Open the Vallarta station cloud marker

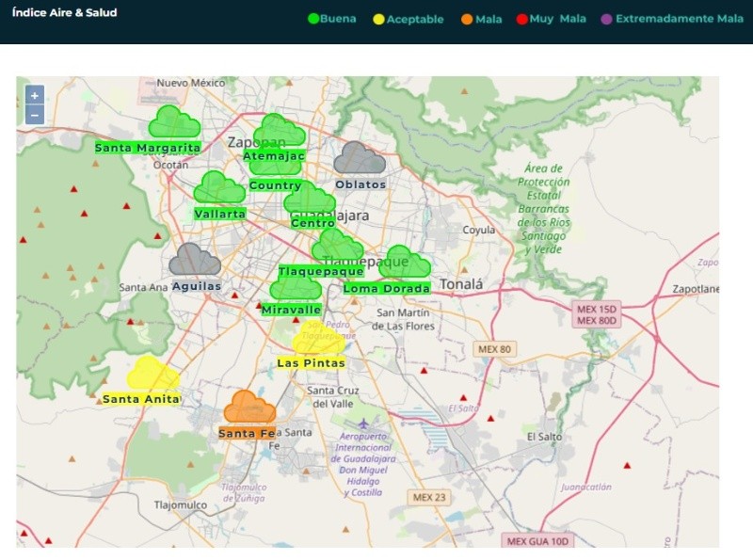pyautogui.click(x=218, y=188)
